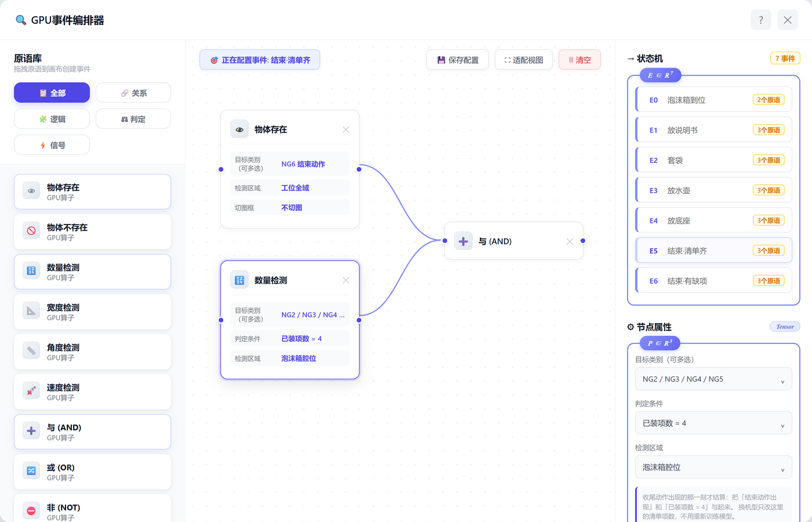Click the 适配视图 button

[x=524, y=60]
